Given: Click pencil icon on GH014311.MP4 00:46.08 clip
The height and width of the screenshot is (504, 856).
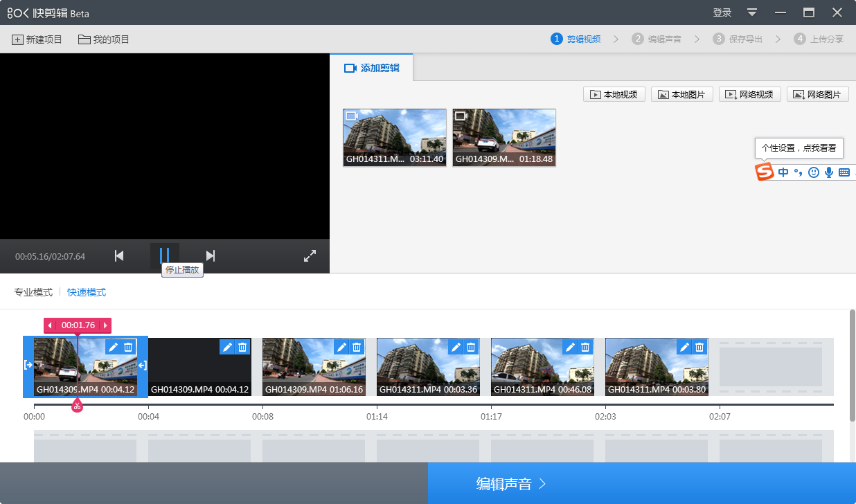Looking at the screenshot, I should 570,347.
